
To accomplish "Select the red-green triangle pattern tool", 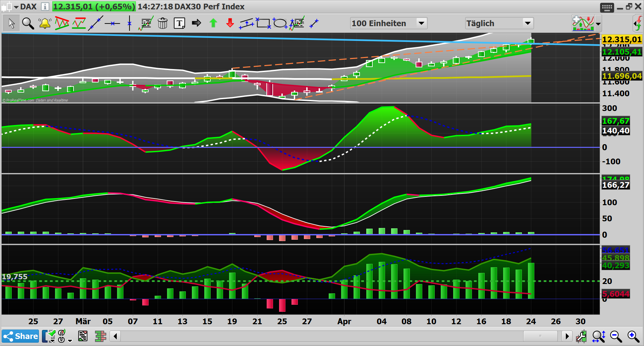I will [x=62, y=23].
